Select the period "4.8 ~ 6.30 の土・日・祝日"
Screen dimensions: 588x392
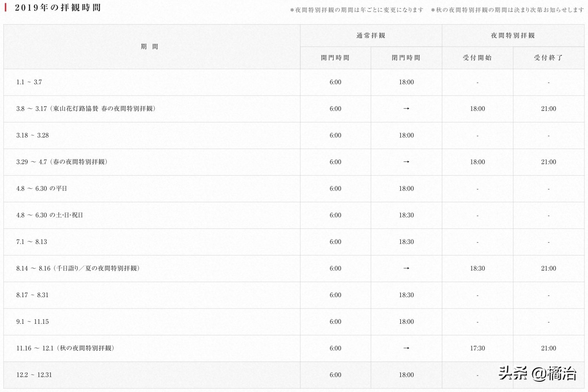click(x=50, y=215)
